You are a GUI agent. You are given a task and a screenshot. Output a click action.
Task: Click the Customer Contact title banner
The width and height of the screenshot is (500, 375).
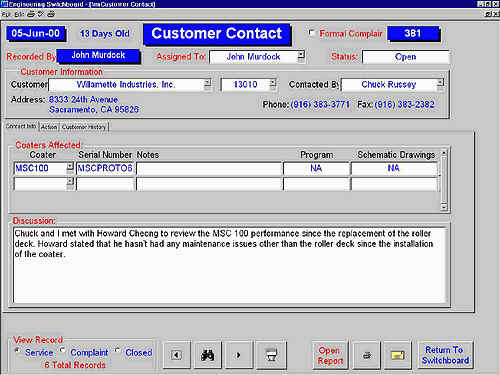click(x=217, y=34)
